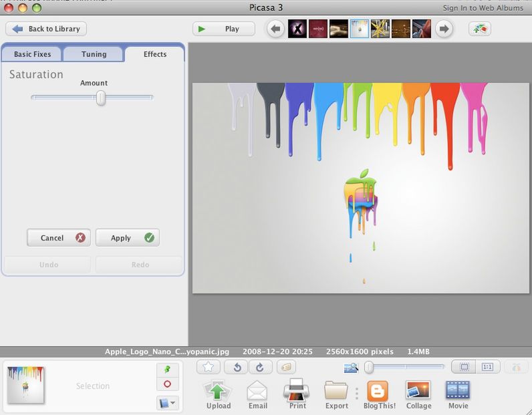Email the selected photo
This screenshot has height=415, width=532.
tap(257, 394)
